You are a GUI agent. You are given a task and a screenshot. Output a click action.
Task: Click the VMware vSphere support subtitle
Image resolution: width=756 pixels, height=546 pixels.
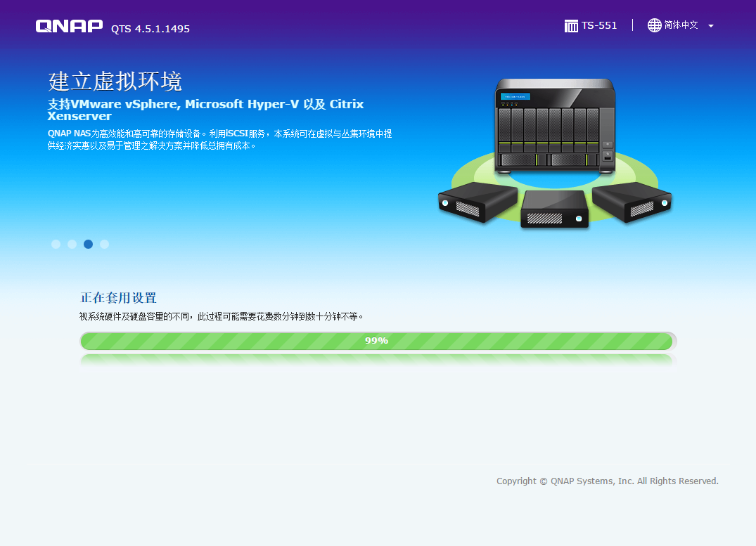coord(205,110)
